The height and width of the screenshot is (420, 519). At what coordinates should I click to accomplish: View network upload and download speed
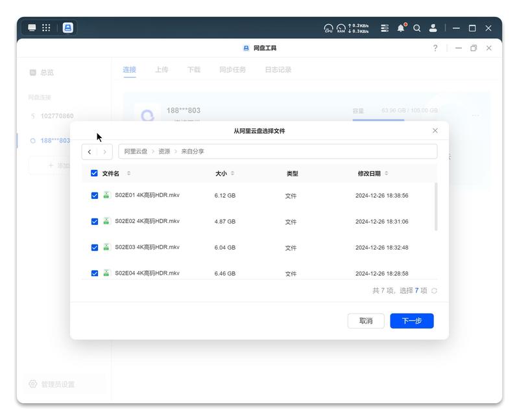(x=359, y=29)
